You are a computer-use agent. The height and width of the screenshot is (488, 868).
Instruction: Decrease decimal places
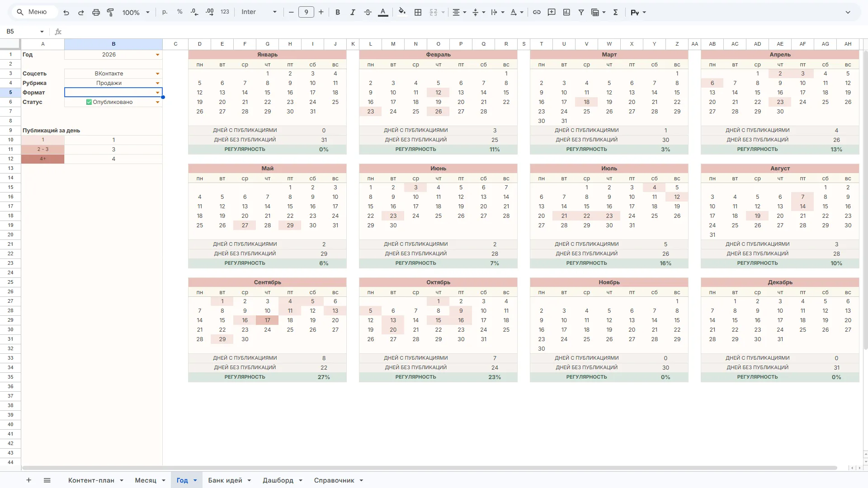click(195, 12)
